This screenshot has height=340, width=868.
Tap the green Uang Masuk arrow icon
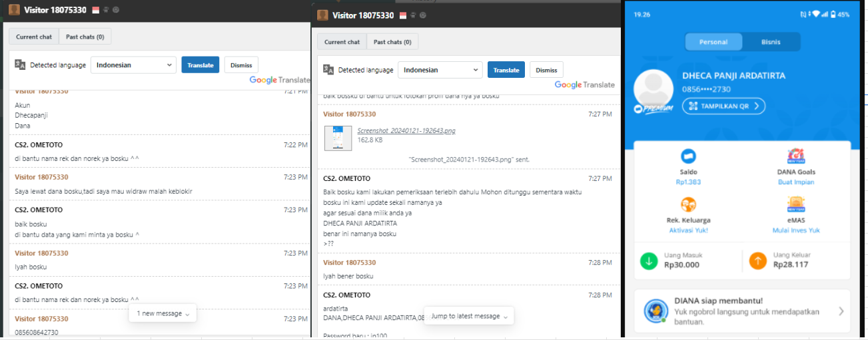[649, 260]
